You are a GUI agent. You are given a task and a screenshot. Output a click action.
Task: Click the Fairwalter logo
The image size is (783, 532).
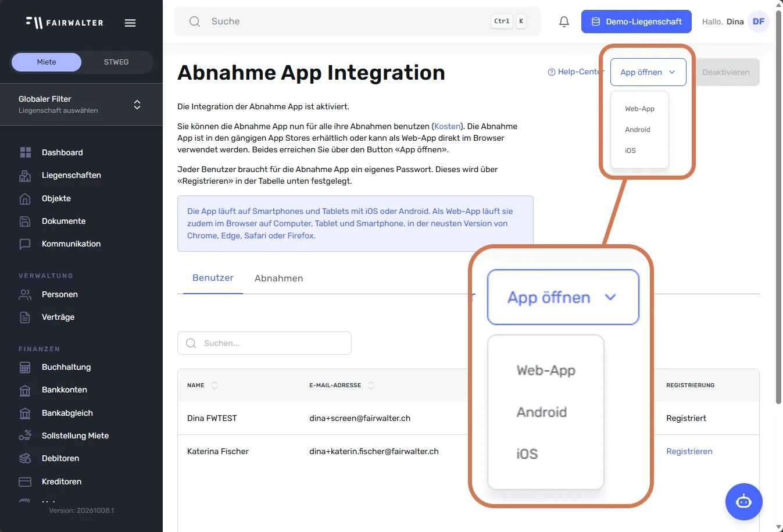[65, 23]
